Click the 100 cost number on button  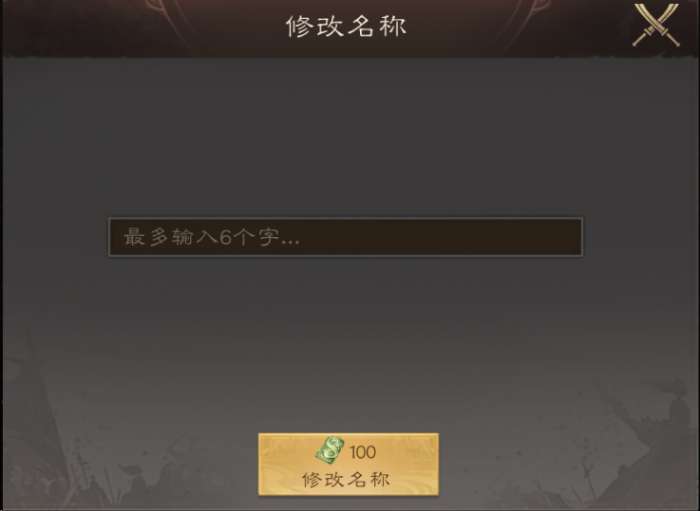[362, 452]
